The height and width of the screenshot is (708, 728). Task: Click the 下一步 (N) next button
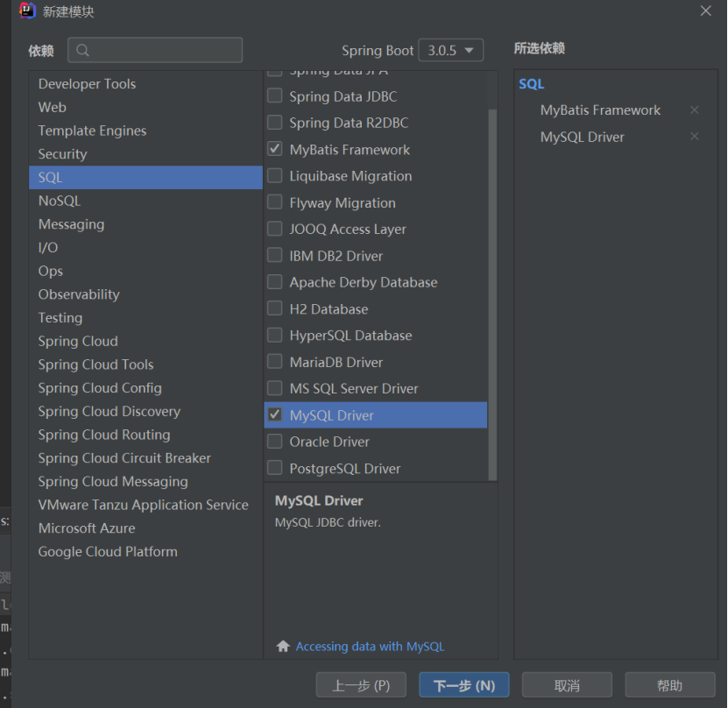463,685
